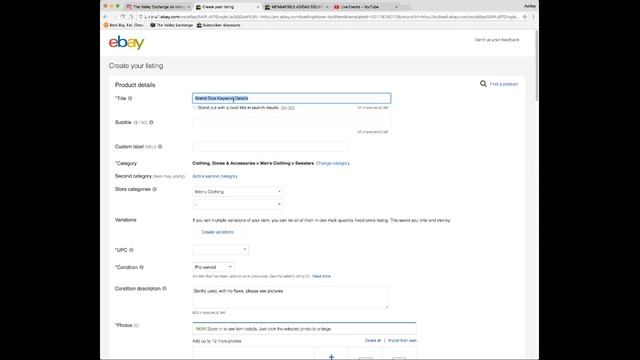Image resolution: width=640 pixels, height=360 pixels.
Task: Click the browser back arrow
Action: tap(106, 17)
